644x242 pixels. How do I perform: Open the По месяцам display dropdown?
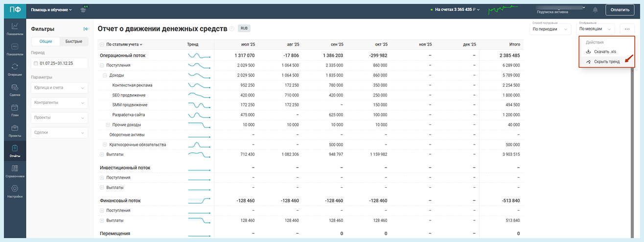[596, 29]
